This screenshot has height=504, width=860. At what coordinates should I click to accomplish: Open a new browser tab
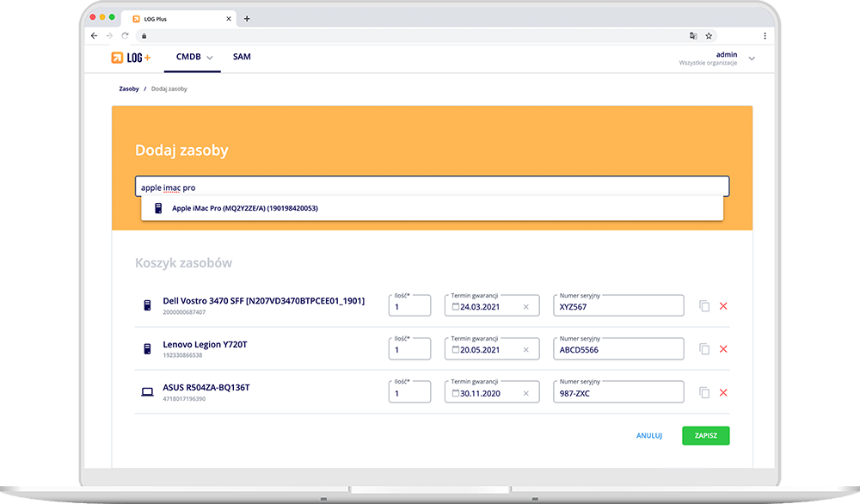point(247,19)
